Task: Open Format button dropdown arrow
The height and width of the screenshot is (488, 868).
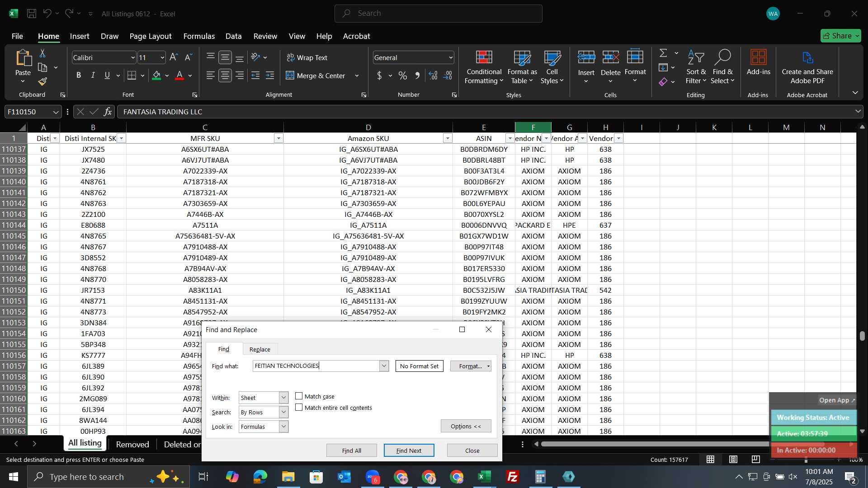Action: point(488,366)
